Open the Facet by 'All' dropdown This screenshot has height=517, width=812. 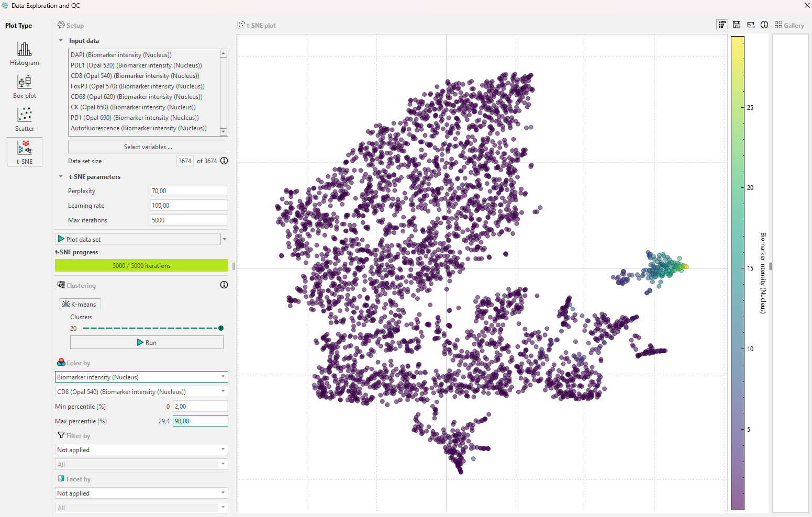(141, 508)
